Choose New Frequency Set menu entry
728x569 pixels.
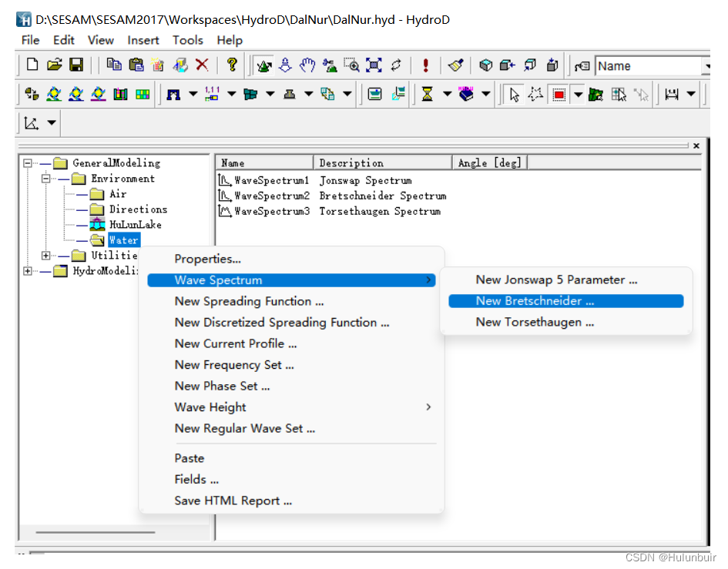click(291, 365)
